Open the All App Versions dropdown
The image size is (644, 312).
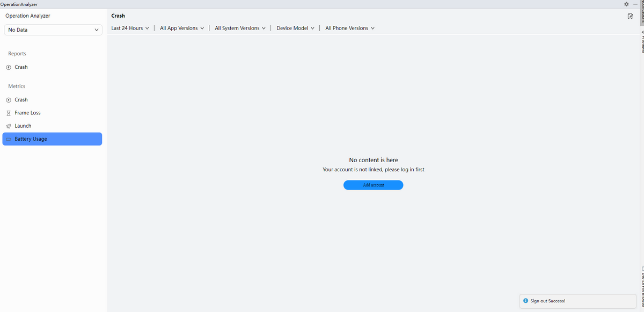182,28
